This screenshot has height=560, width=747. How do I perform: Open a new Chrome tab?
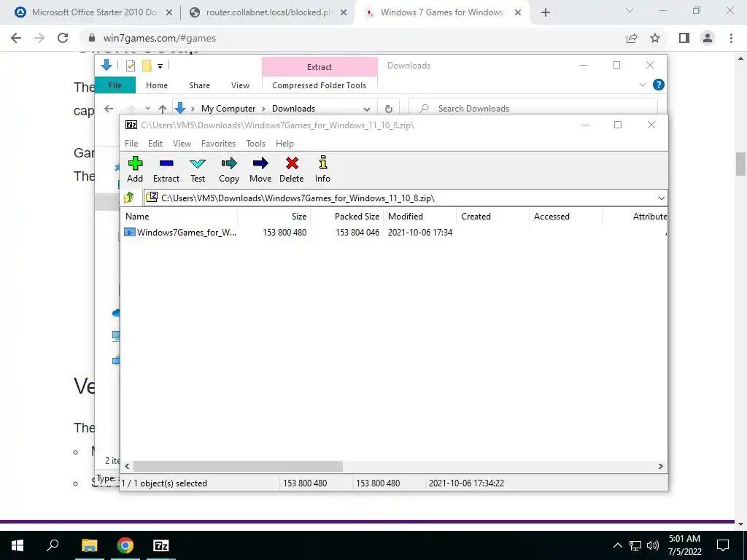[546, 13]
